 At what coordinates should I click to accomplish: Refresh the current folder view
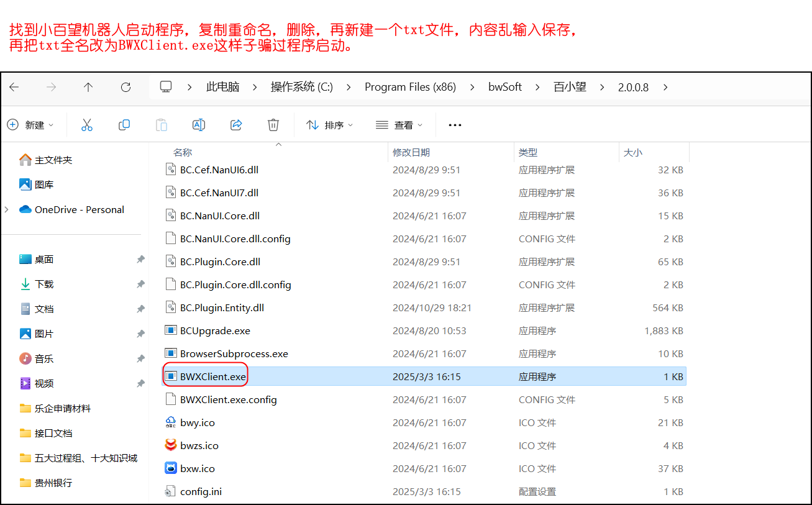coord(125,88)
